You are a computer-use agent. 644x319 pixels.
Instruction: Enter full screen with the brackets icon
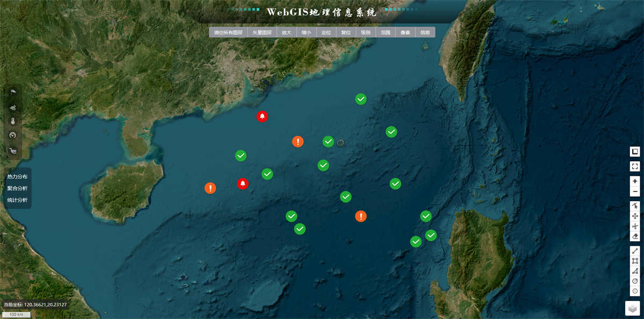tap(635, 166)
